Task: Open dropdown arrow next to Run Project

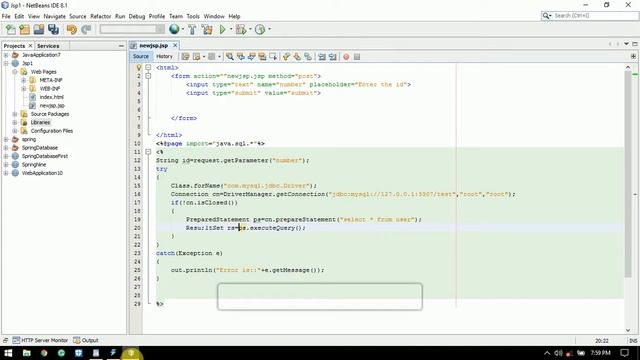Action: point(231,29)
